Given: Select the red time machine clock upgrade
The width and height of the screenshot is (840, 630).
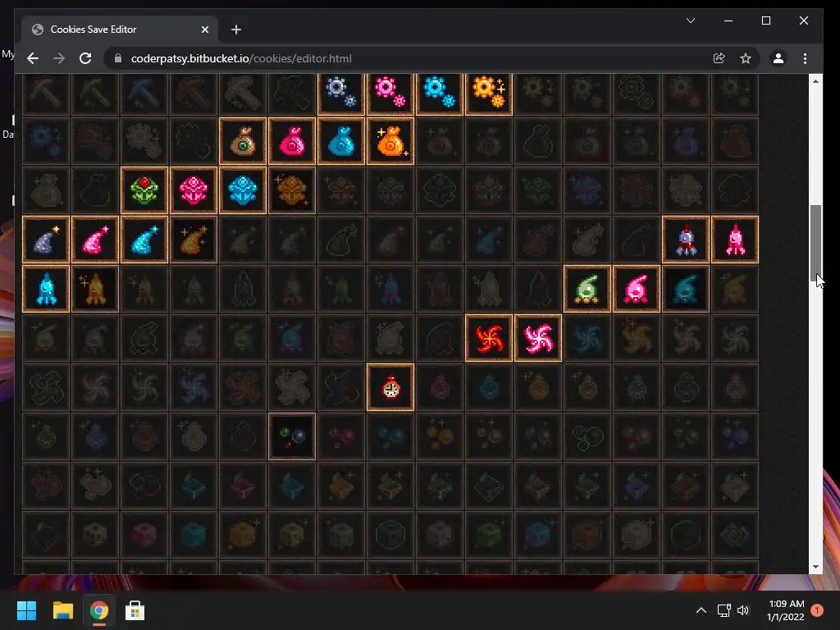Looking at the screenshot, I should pyautogui.click(x=390, y=388).
